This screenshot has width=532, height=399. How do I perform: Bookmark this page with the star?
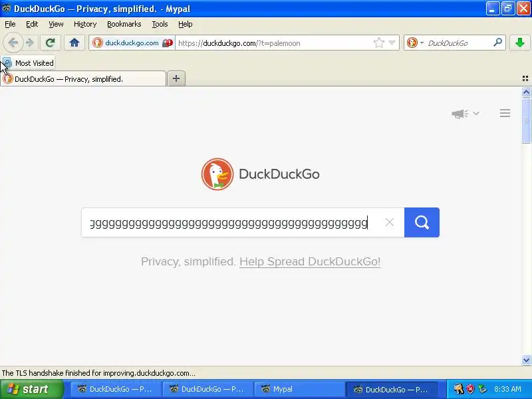(378, 43)
